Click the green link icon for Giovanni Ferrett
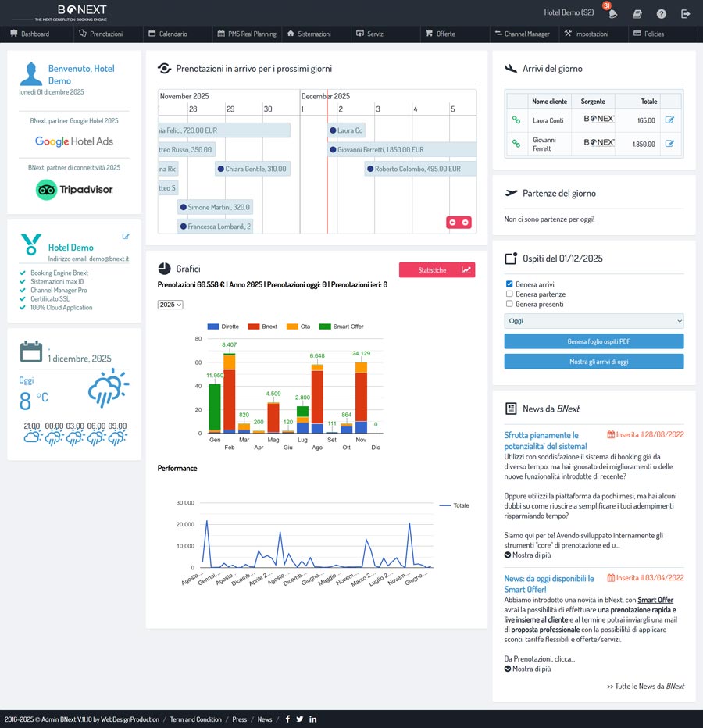 tap(516, 144)
